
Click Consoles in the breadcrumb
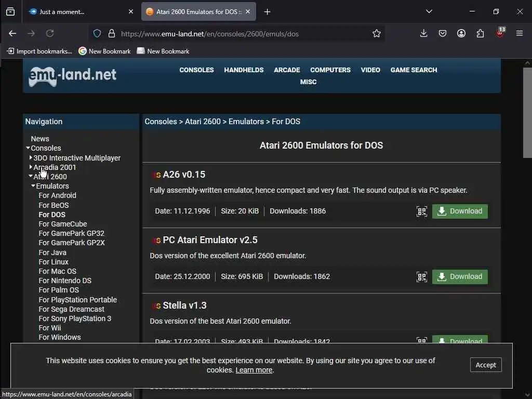[x=161, y=122]
